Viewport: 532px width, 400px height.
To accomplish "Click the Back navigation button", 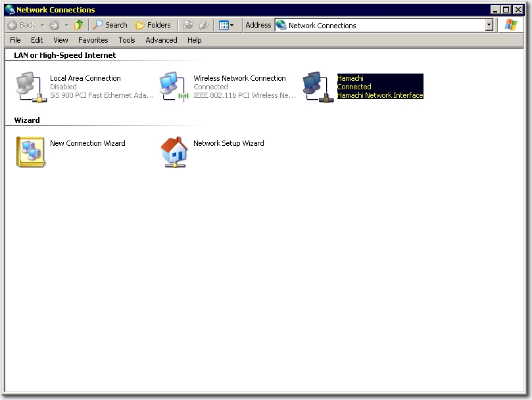I will (22, 25).
